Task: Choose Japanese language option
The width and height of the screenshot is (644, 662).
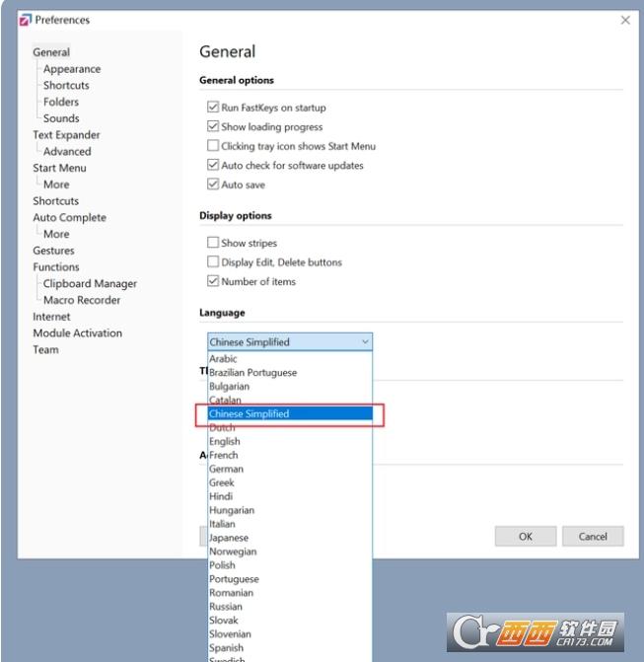Action: tap(290, 538)
